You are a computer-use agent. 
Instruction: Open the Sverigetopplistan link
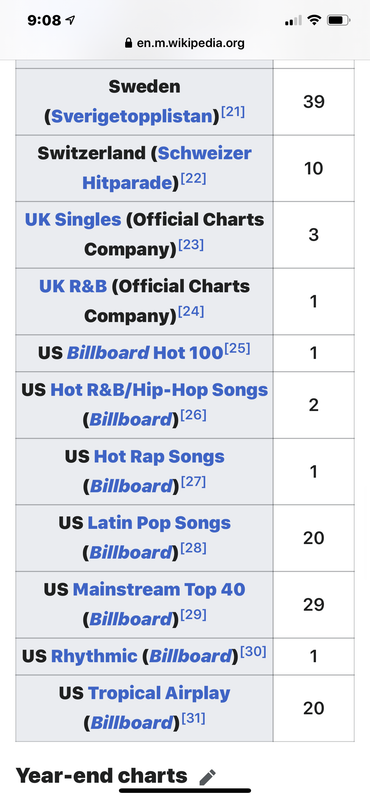click(132, 116)
